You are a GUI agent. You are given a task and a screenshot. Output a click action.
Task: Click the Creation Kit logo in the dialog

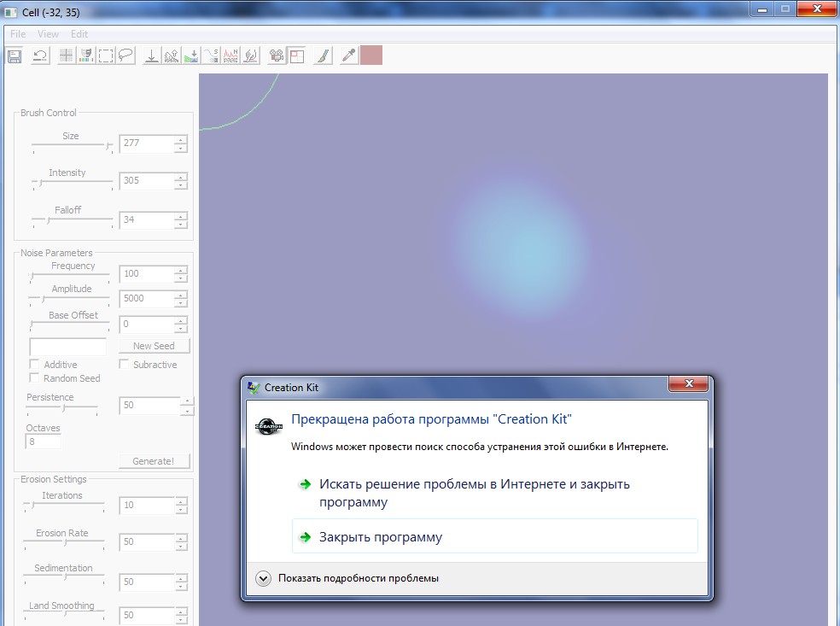tap(268, 427)
